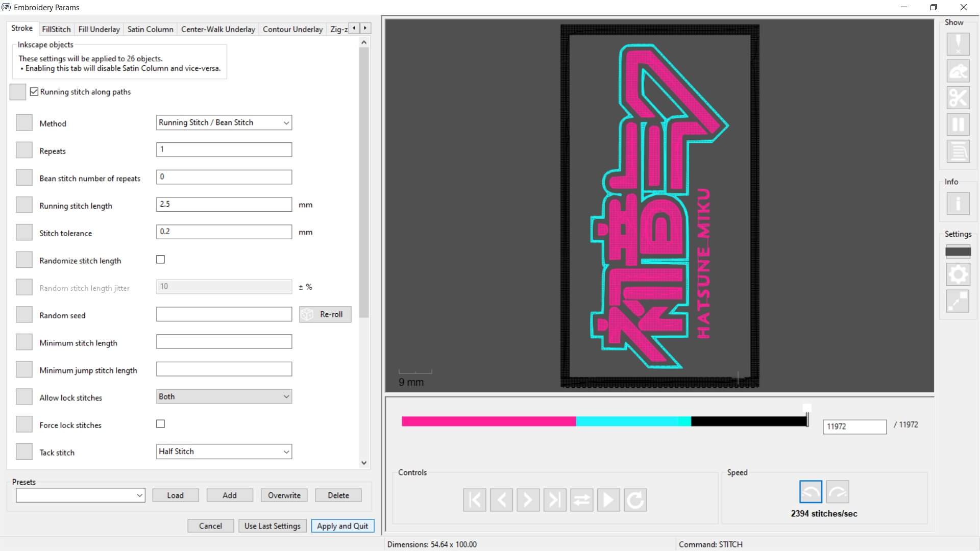Click the embroidery design preview

(660, 206)
